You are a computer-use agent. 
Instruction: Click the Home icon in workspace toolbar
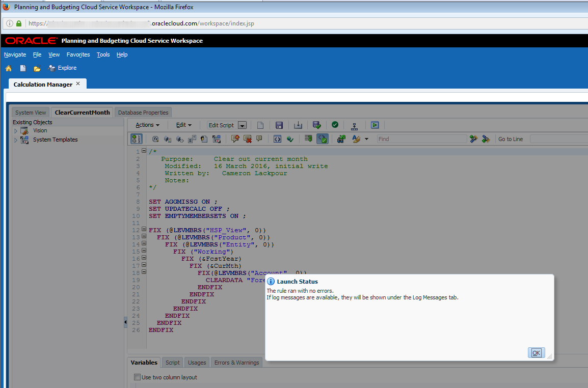[x=9, y=68]
